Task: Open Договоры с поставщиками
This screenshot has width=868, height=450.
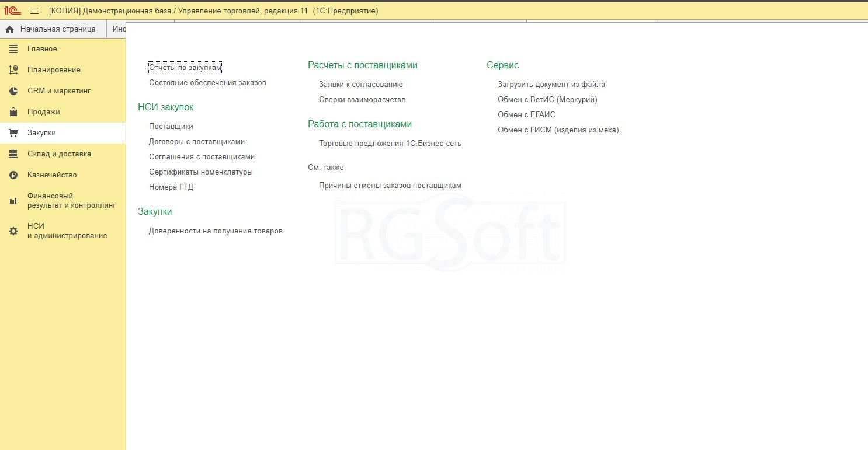Action: point(197,142)
